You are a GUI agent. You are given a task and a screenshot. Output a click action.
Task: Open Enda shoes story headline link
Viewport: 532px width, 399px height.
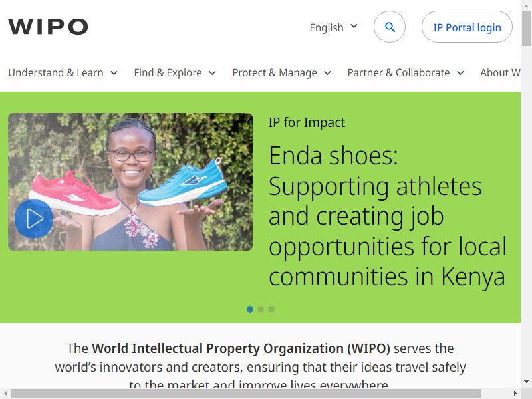(x=387, y=216)
